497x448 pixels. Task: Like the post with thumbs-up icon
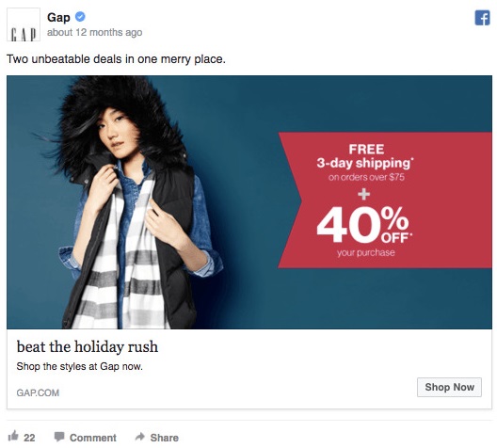(13, 437)
